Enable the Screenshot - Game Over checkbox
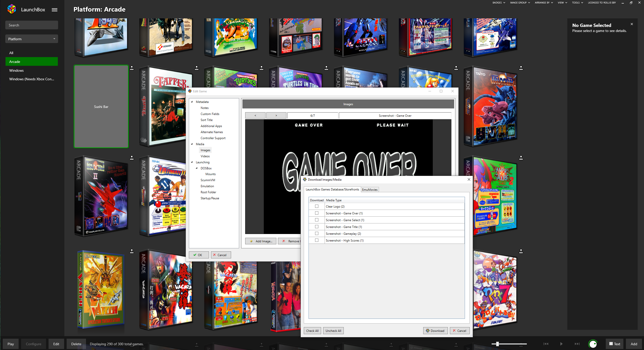This screenshot has width=644, height=350. (x=316, y=213)
